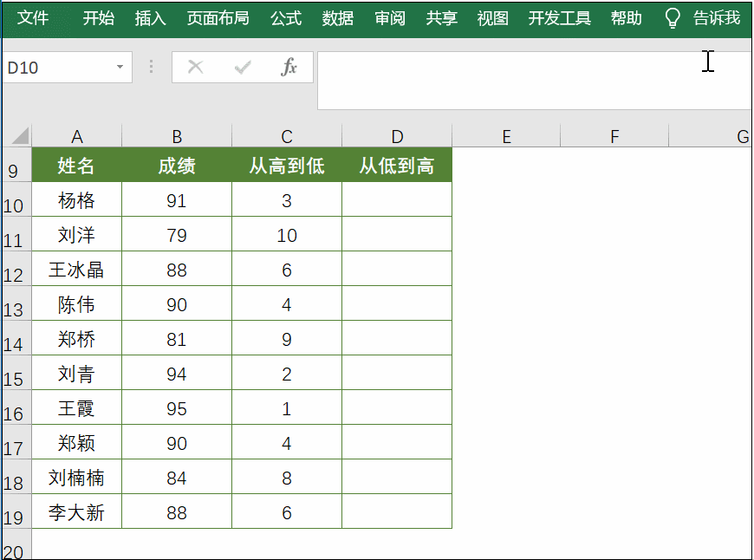Select rank cell 10 in 刘洋 row

(287, 234)
